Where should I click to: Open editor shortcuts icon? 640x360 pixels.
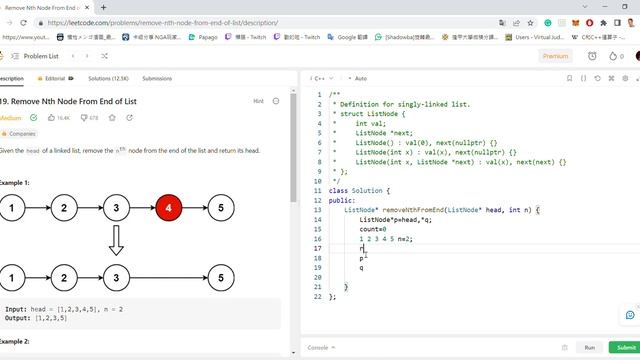[611, 78]
